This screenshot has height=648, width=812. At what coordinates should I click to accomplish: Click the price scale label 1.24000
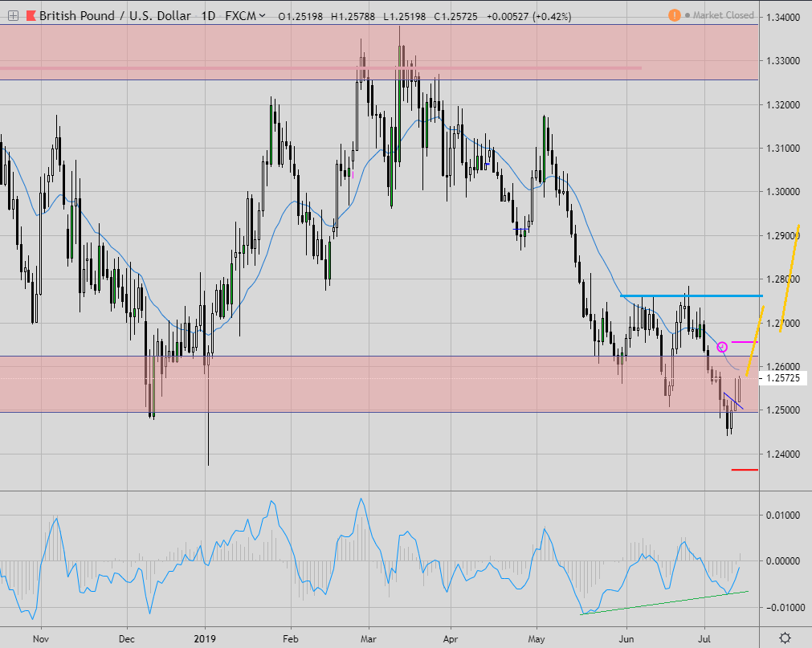pos(783,454)
